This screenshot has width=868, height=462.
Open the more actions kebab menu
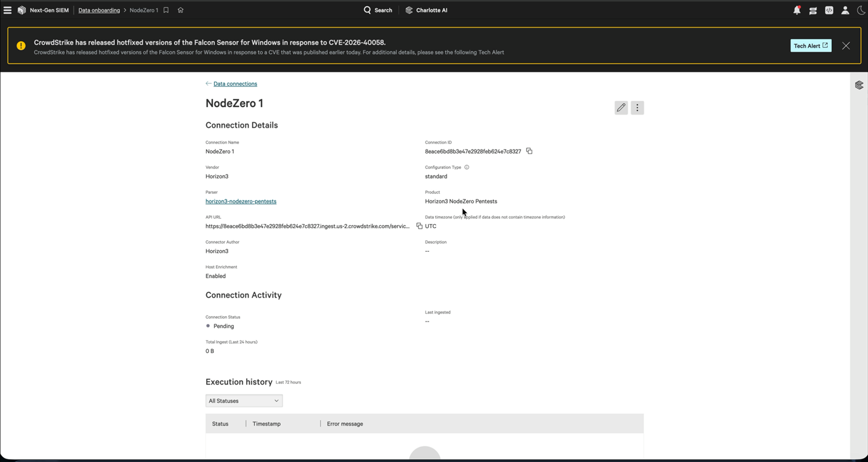click(638, 108)
